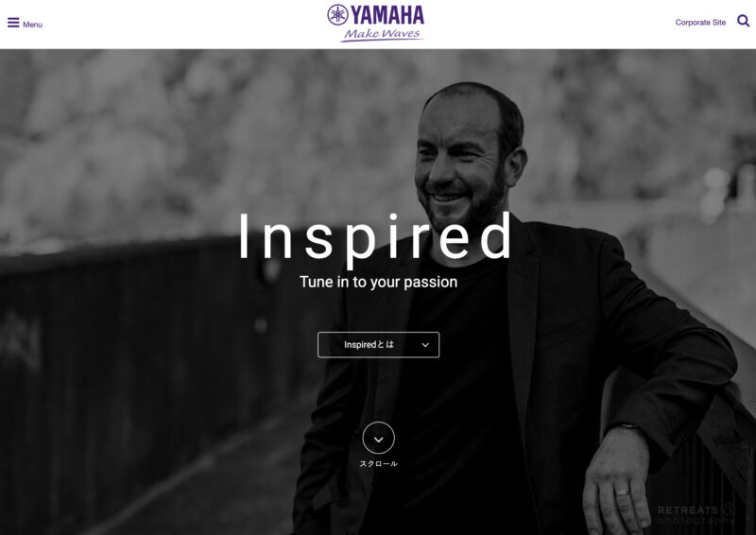The width and height of the screenshot is (756, 535).
Task: Open the Corporate Site link
Action: pos(700,22)
